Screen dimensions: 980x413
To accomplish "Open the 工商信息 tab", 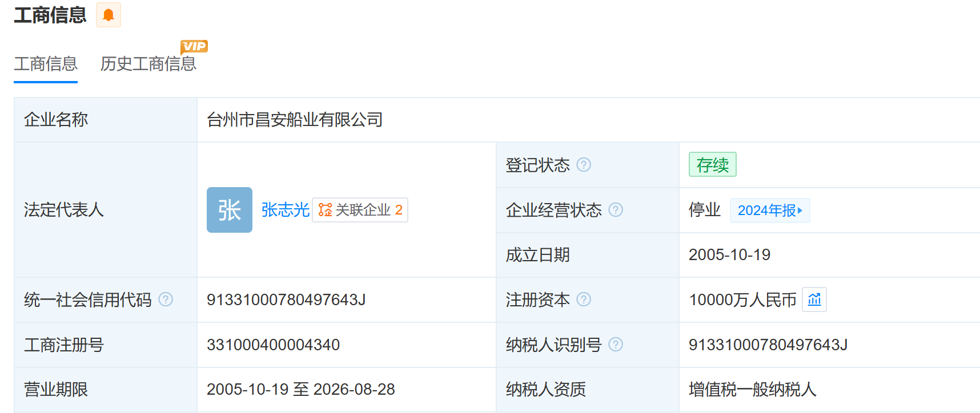I will [x=46, y=64].
